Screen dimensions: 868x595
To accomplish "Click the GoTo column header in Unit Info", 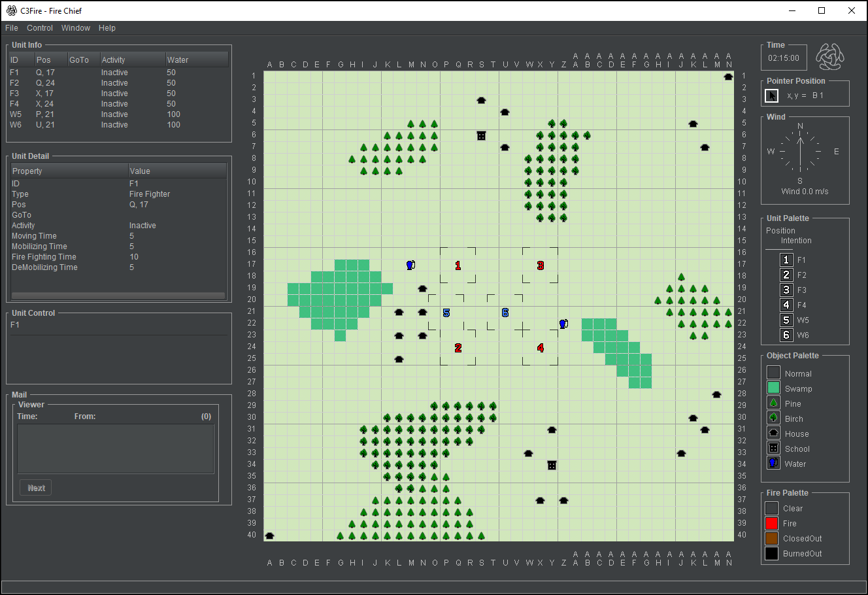I will click(x=84, y=59).
